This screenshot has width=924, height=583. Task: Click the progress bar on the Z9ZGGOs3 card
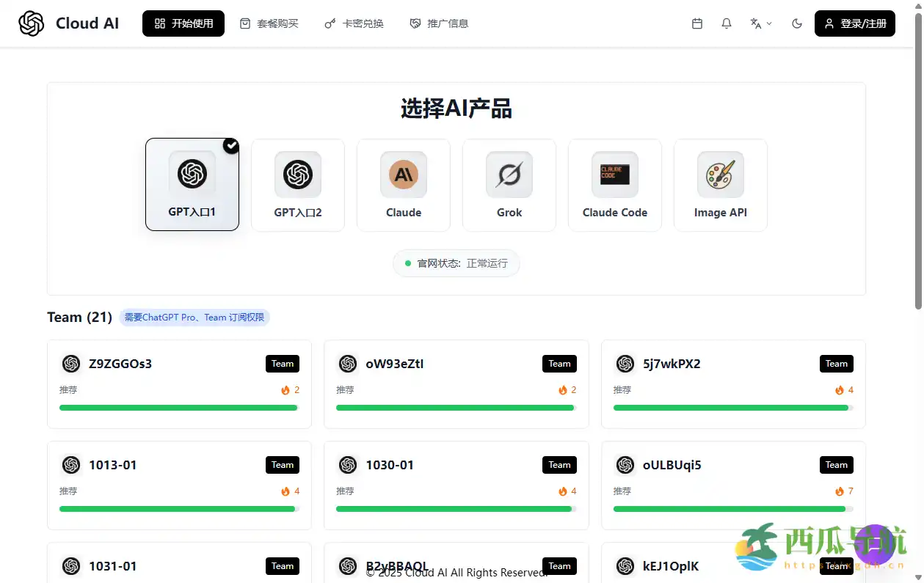(179, 408)
